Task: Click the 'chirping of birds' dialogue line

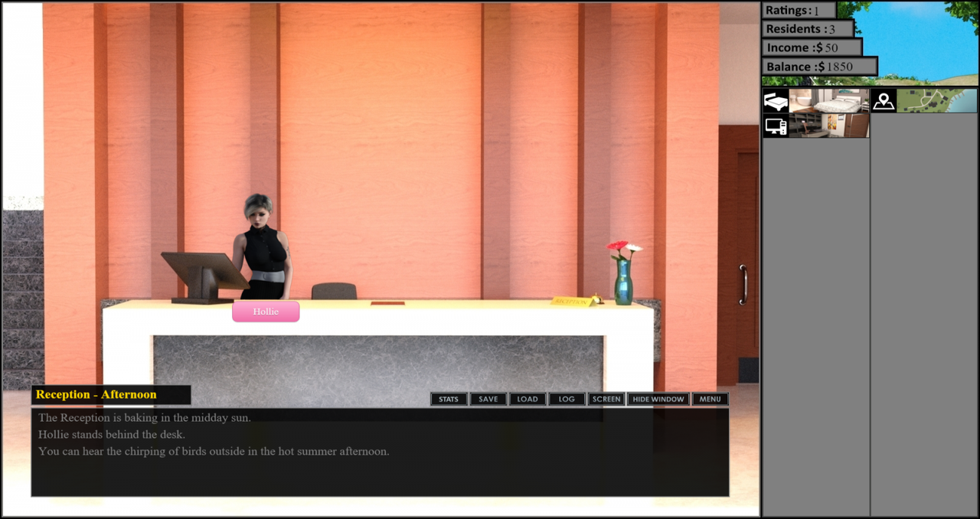Action: click(x=214, y=452)
